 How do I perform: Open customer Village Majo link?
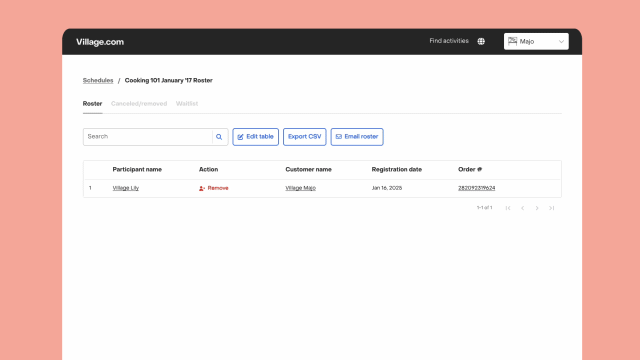[x=300, y=188]
